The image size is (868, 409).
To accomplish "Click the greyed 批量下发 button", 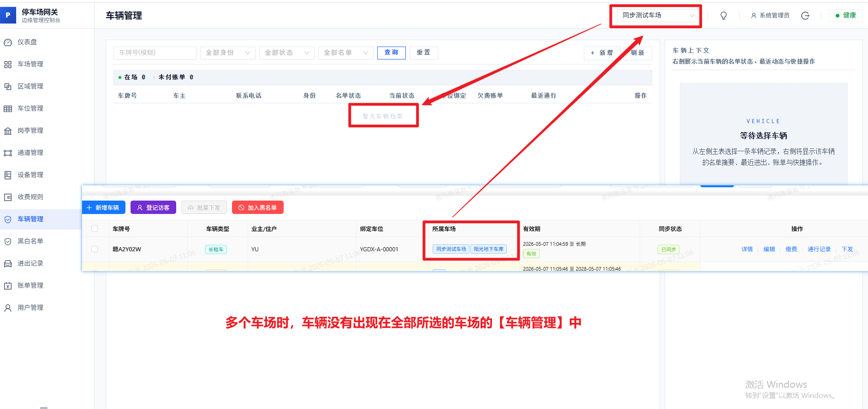I will coord(204,207).
